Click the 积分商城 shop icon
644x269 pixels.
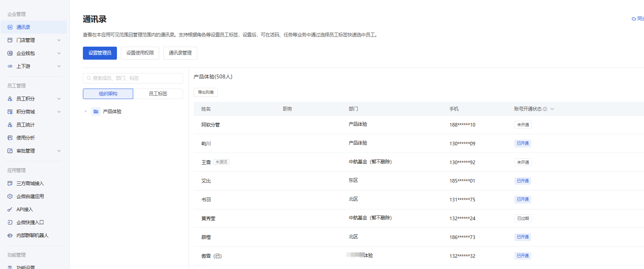pyautogui.click(x=10, y=112)
